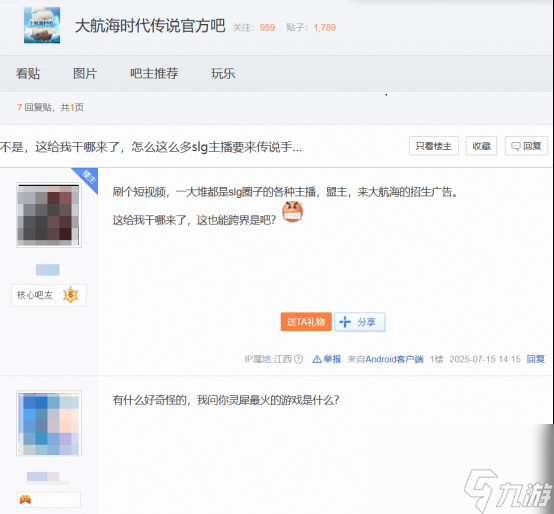Open the Android客户端 link
Viewport: 554px width, 514px height.
(x=394, y=359)
